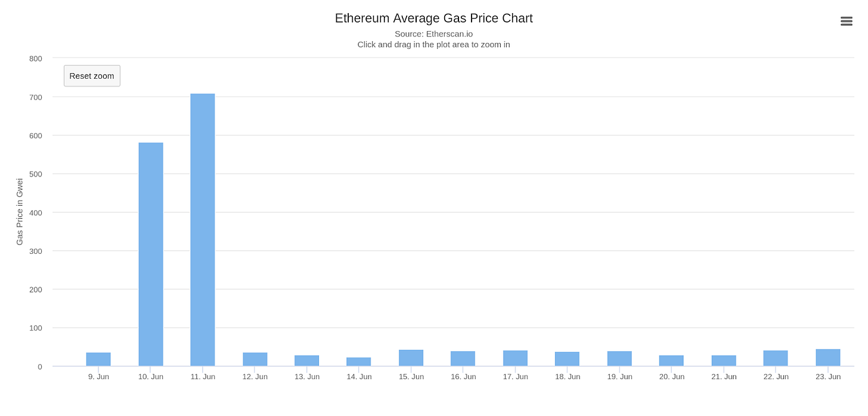
Task: Open the chart context menu hamburger icon
Action: click(846, 21)
